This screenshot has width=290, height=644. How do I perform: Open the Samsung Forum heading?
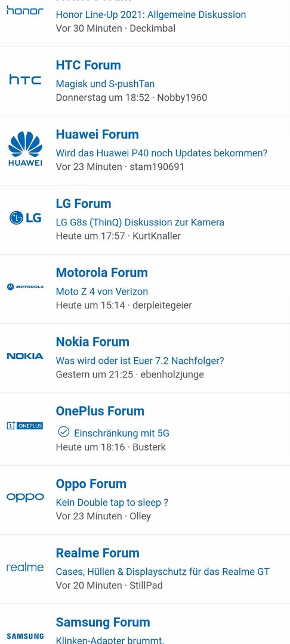click(x=103, y=622)
